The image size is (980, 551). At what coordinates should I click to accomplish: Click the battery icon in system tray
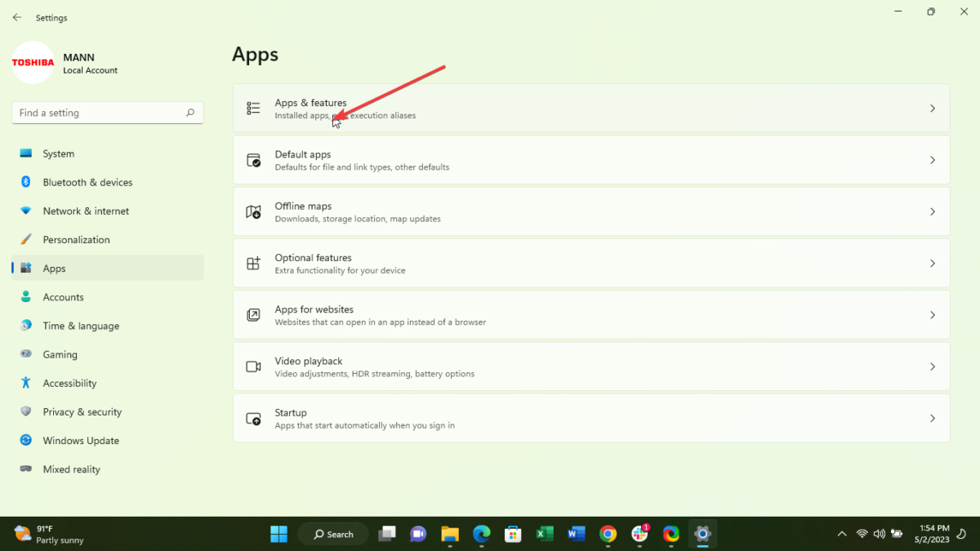tap(898, 534)
